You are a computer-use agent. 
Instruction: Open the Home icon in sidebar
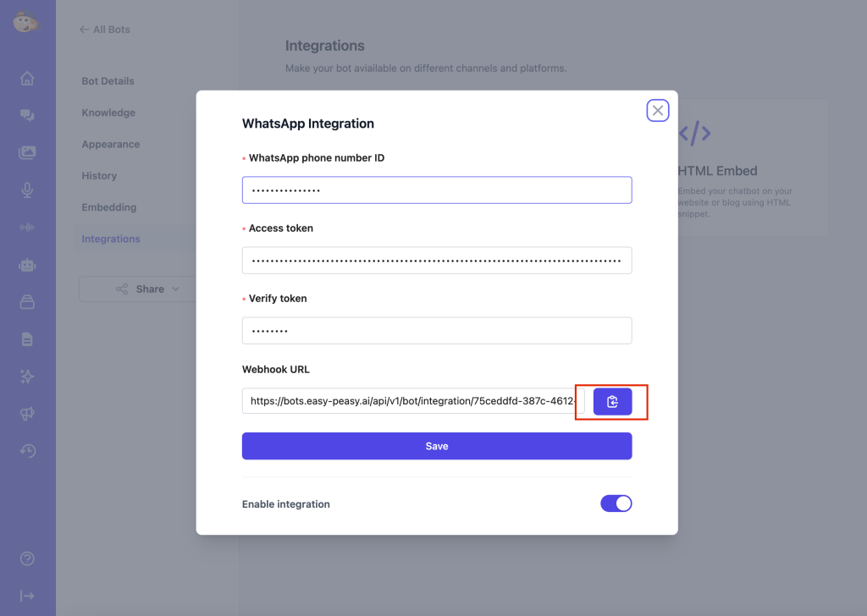click(27, 79)
